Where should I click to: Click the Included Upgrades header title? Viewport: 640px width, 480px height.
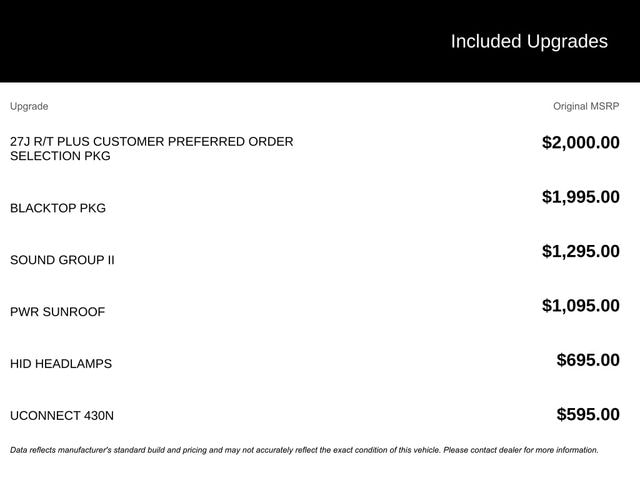pos(529,42)
